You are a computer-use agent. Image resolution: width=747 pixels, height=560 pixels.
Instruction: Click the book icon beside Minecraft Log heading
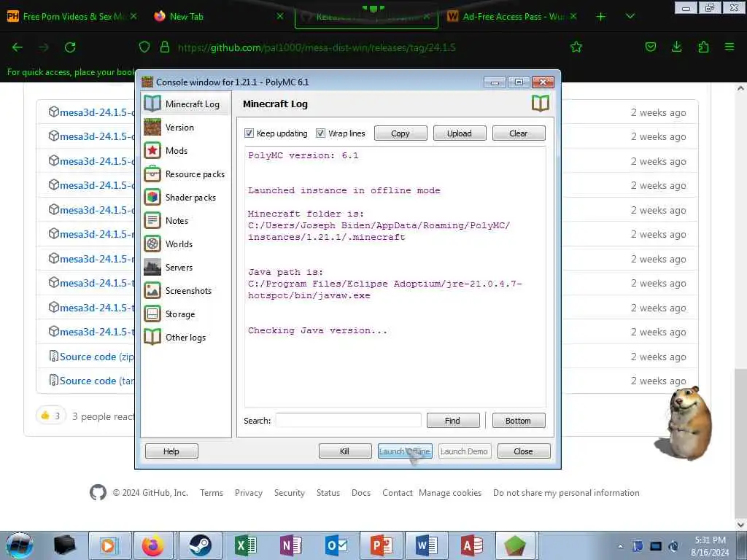click(x=541, y=103)
